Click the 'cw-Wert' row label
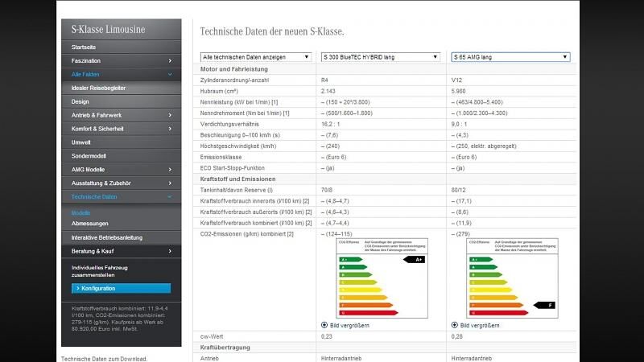Screen dimensions: 644x362 (212, 336)
